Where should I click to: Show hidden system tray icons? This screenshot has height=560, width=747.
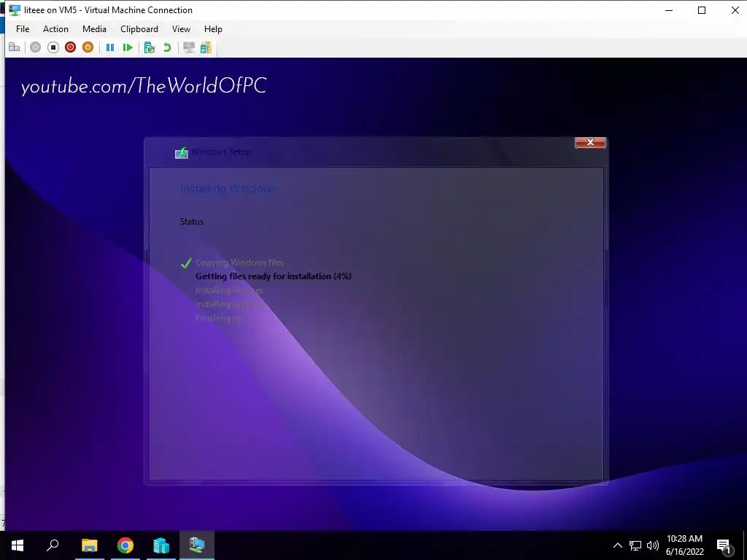617,545
